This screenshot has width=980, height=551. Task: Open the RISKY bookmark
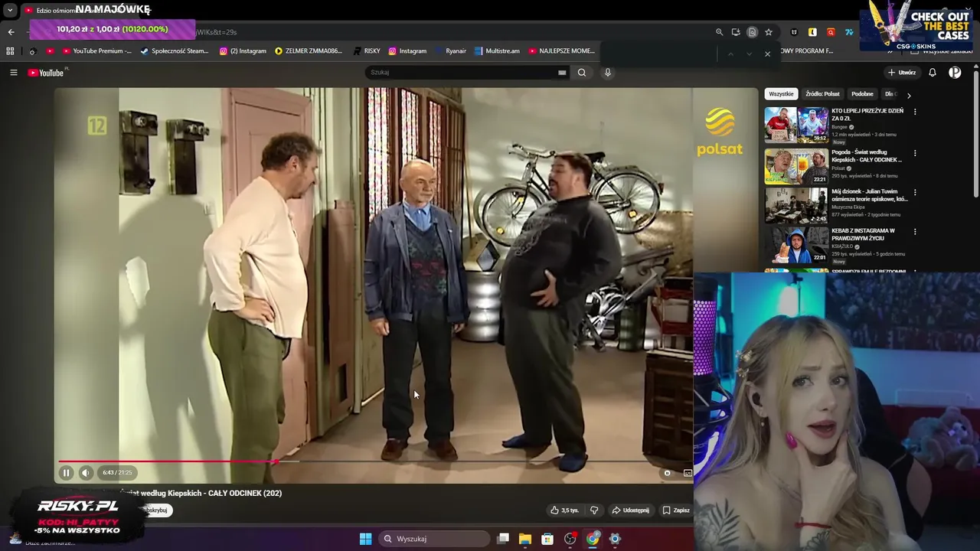pos(367,51)
